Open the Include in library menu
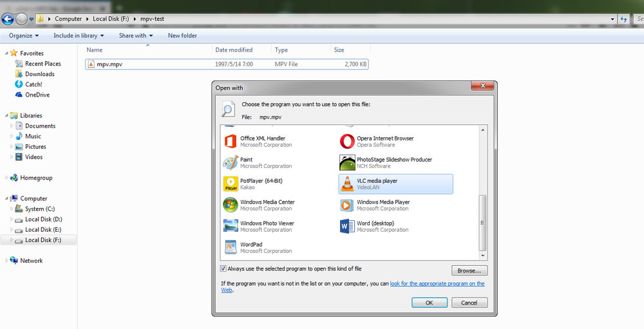The height and width of the screenshot is (329, 644). pyautogui.click(x=79, y=36)
